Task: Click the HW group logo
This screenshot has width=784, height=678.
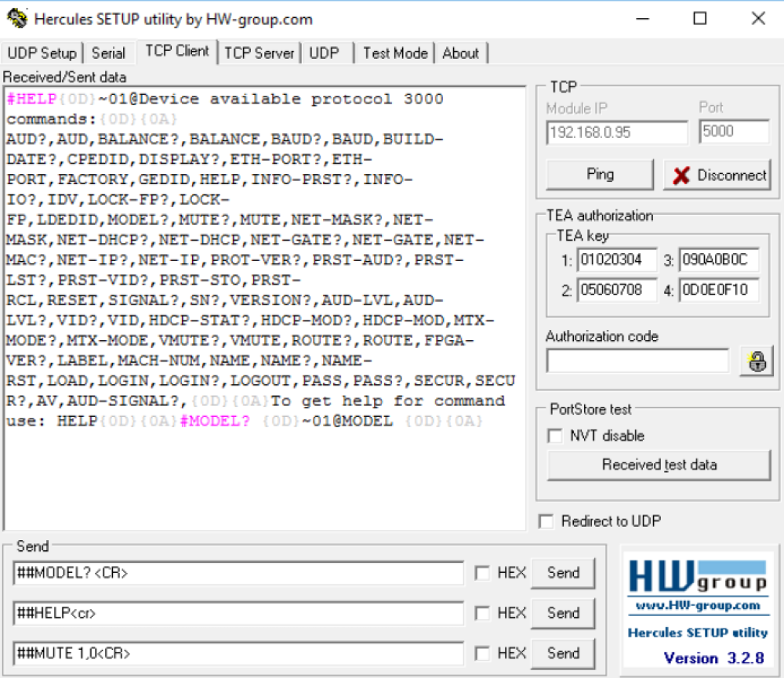Action: click(698, 576)
